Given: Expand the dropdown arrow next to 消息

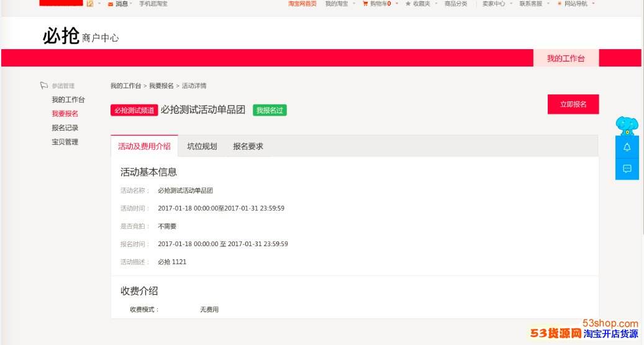Looking at the screenshot, I should [x=131, y=4].
